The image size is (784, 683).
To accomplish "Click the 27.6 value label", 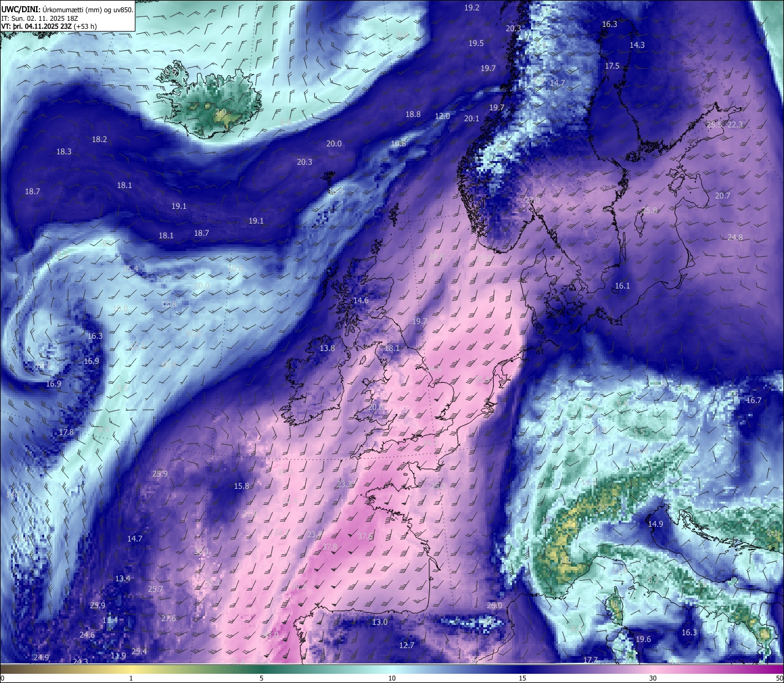I will click(168, 618).
